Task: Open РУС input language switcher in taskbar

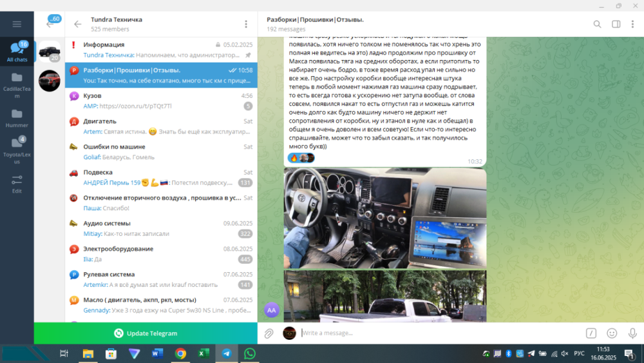Action: point(579,353)
